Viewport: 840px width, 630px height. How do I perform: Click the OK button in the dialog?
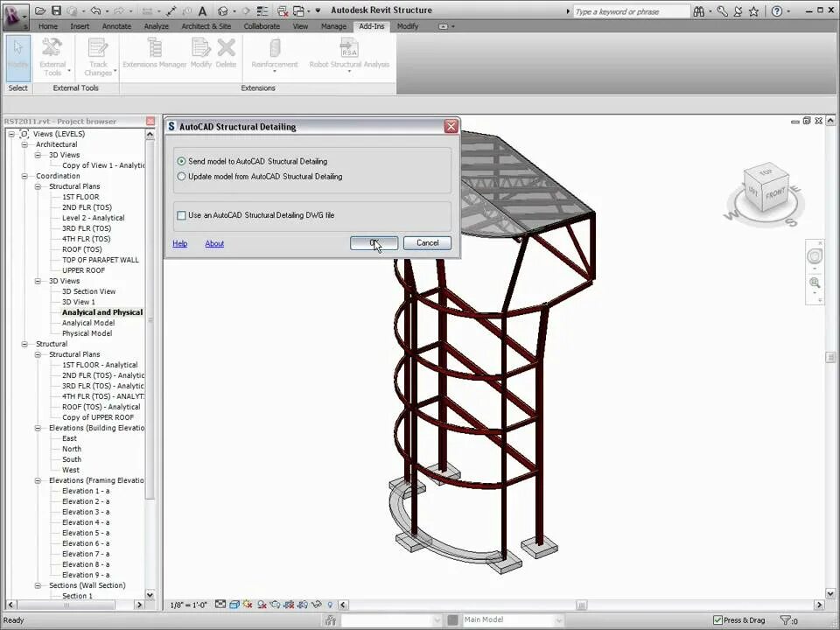pos(374,243)
